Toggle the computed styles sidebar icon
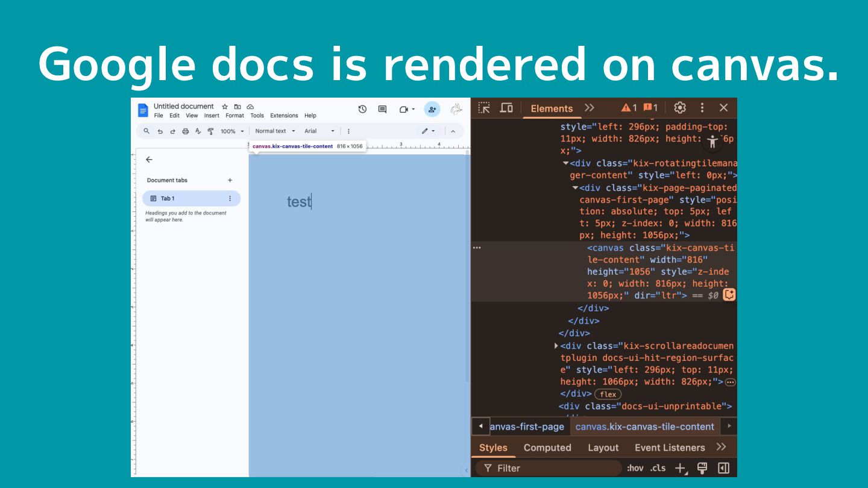Screen dimensions: 868x488 (x=724, y=468)
